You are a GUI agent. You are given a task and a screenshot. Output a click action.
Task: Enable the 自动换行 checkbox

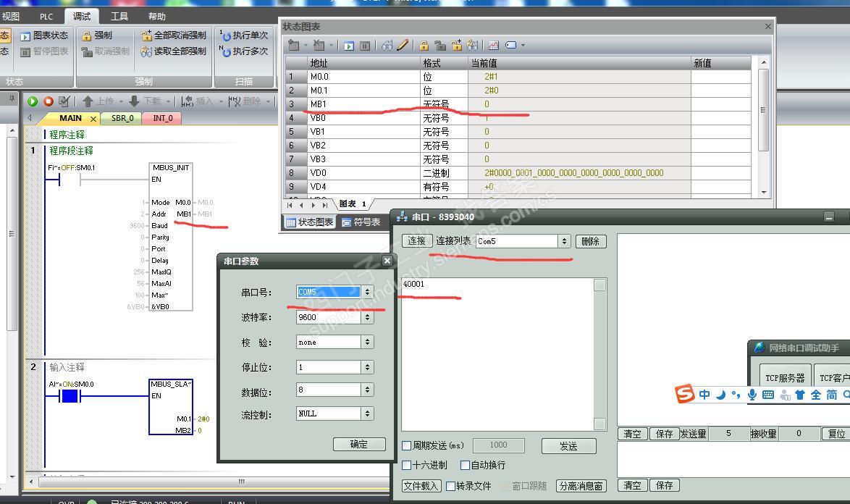click(465, 465)
